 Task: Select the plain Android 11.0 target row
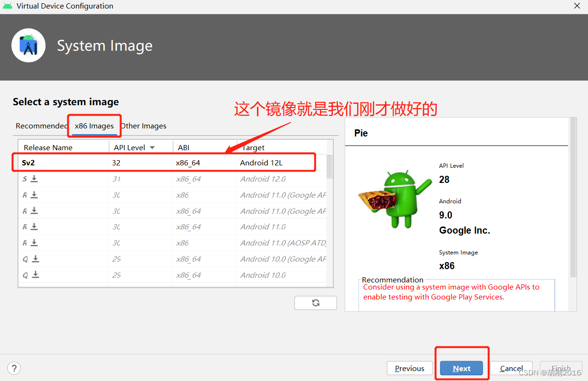[x=173, y=227]
